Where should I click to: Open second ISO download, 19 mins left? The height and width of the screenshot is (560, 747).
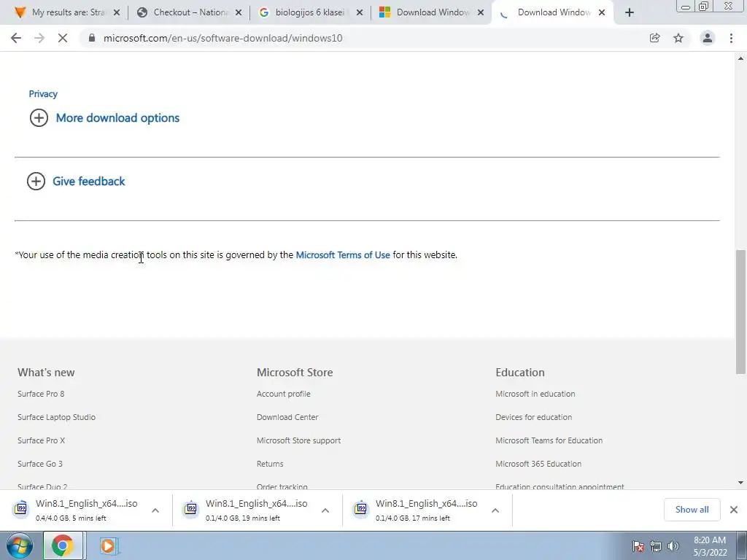pyautogui.click(x=247, y=510)
